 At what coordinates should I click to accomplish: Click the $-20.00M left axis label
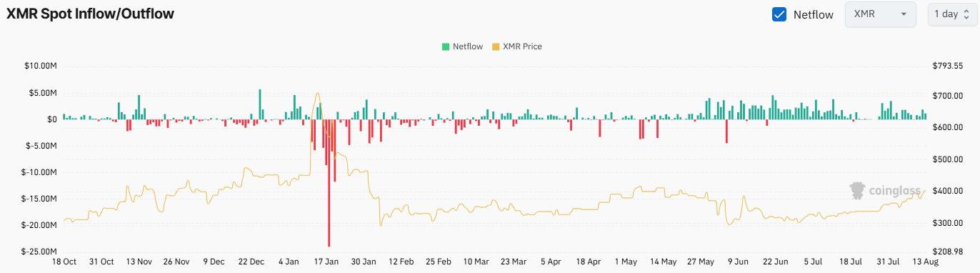pos(39,225)
